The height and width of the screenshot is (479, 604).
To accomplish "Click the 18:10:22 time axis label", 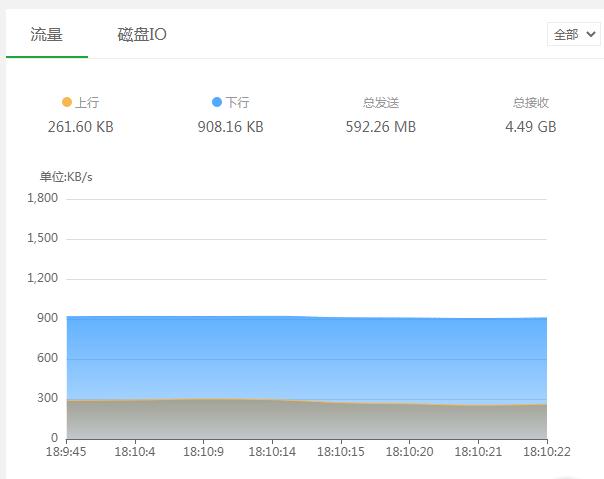I will coord(547,451).
